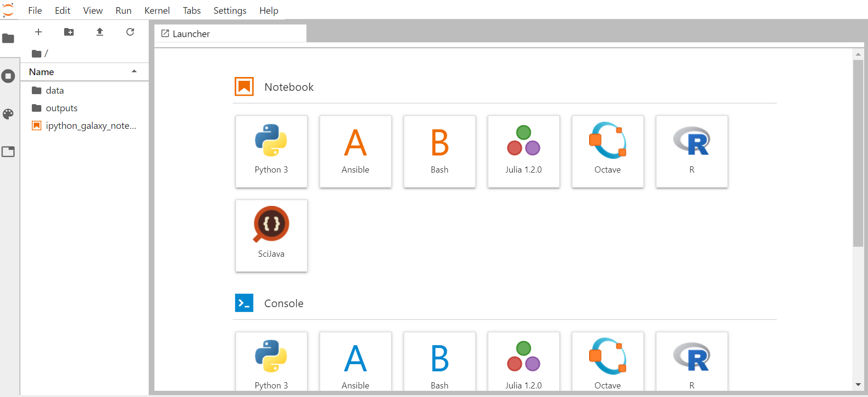Start a Bash console
The width and height of the screenshot is (868, 397).
(x=439, y=361)
